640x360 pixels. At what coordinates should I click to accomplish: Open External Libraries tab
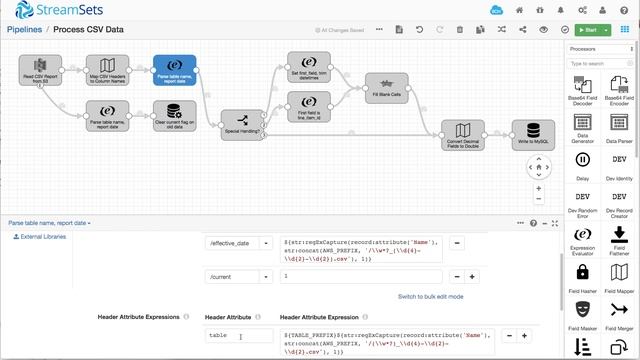(40, 237)
